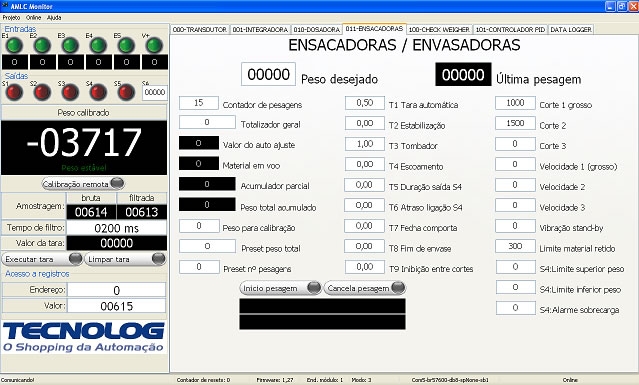The image size is (639, 385).
Task: Click the red S1 output indicator LED
Action: (x=14, y=92)
